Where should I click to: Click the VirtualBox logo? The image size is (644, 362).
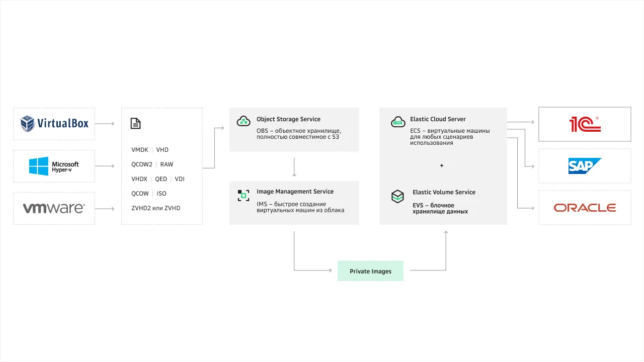pyautogui.click(x=54, y=123)
